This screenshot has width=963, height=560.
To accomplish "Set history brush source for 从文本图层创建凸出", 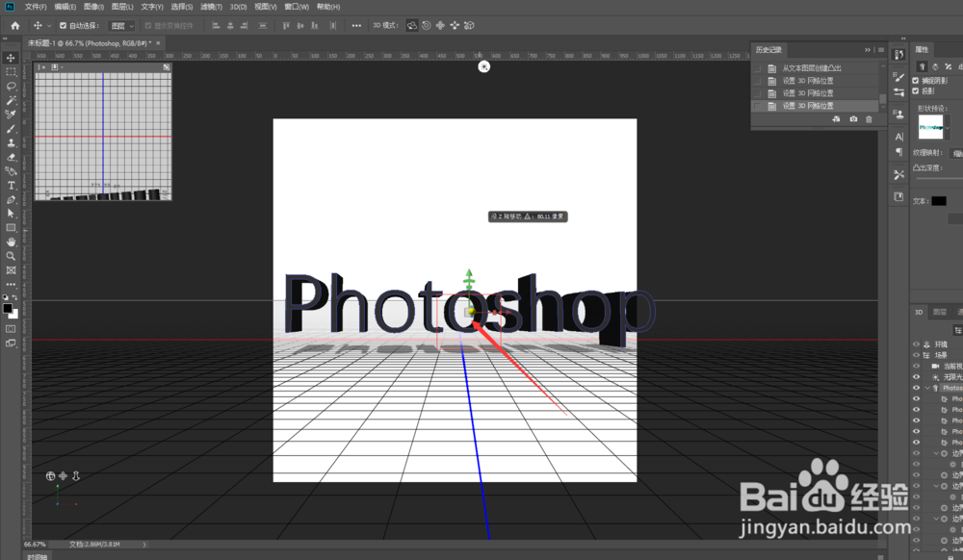I will pos(757,68).
